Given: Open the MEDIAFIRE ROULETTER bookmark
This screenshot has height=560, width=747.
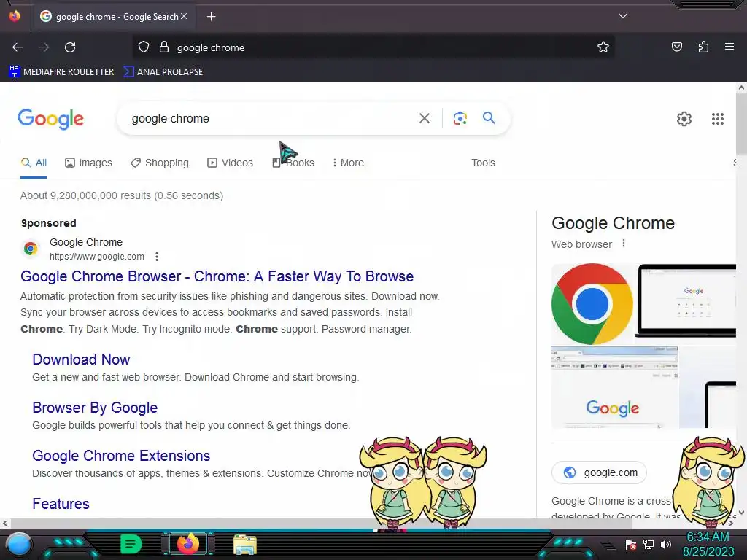Looking at the screenshot, I should pos(61,72).
